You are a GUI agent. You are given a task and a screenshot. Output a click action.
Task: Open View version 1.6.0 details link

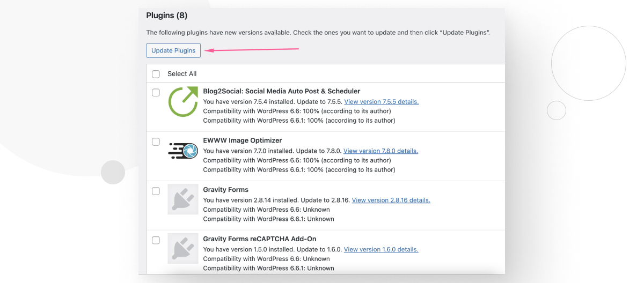[x=381, y=250]
